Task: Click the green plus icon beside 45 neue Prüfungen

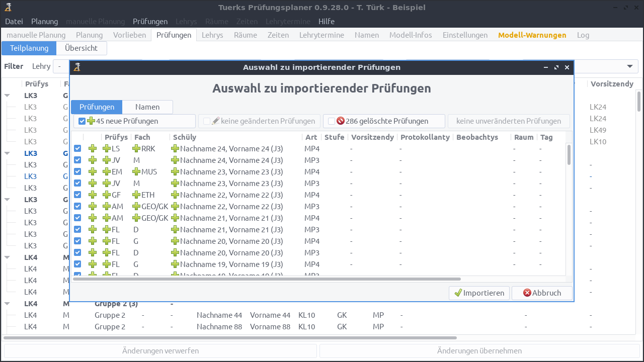Action: (x=90, y=121)
